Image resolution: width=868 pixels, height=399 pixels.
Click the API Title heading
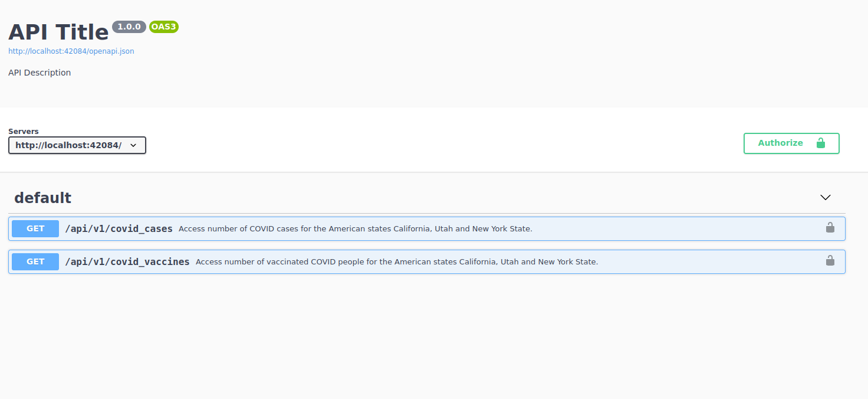[x=58, y=32]
